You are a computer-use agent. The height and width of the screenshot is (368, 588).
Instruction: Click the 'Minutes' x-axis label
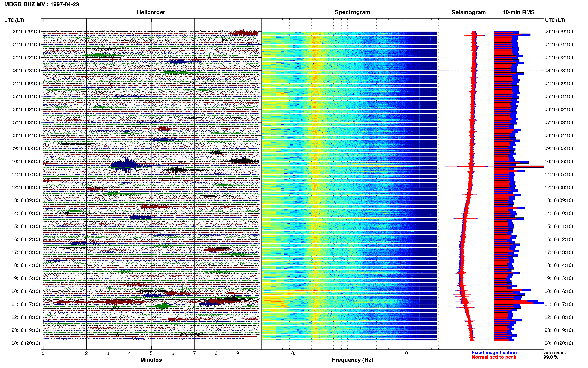point(151,360)
